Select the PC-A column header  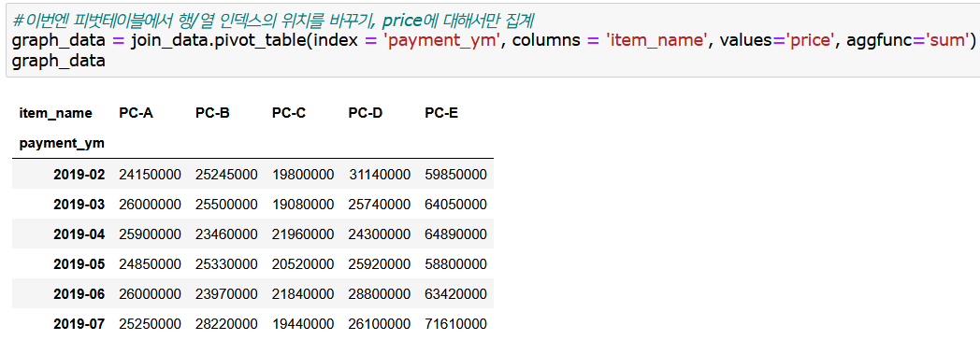(136, 113)
